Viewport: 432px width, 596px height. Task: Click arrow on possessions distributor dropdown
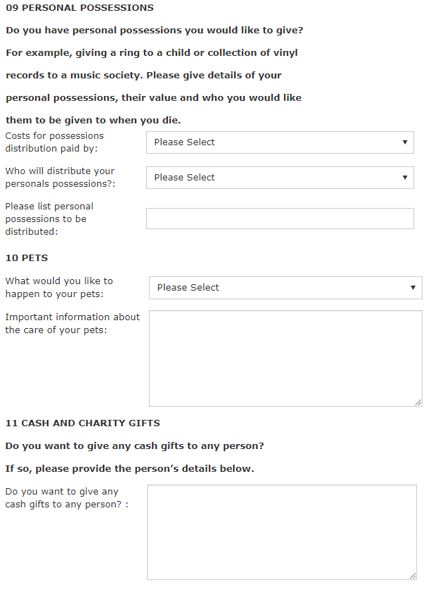coord(405,178)
